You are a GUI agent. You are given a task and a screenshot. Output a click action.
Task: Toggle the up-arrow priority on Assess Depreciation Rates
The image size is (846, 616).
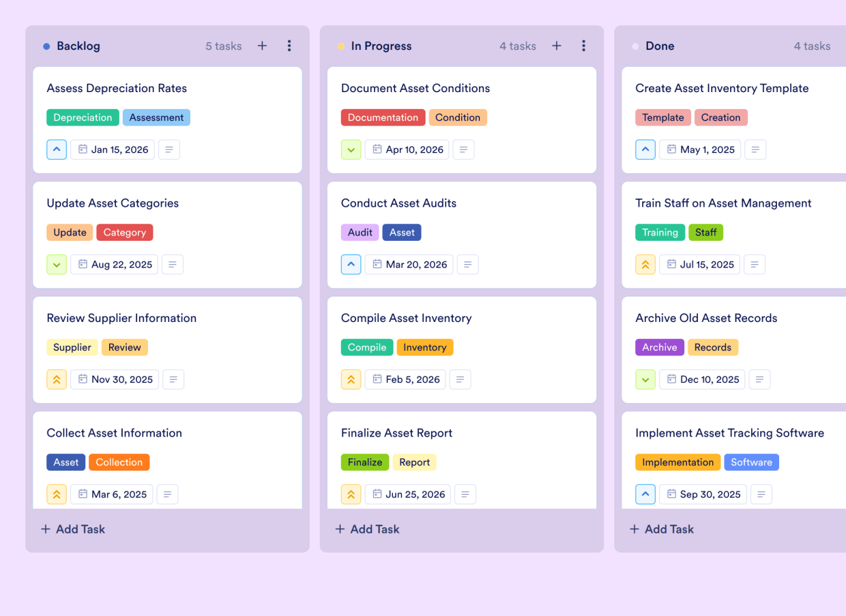coord(57,149)
